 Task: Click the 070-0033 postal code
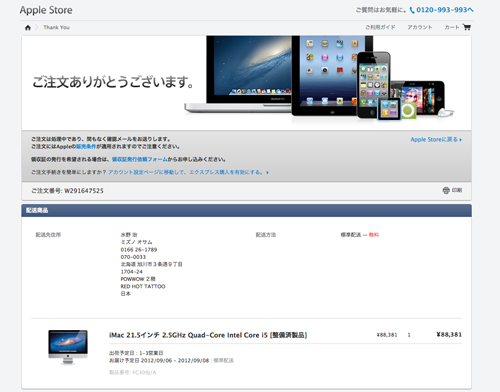point(133,257)
